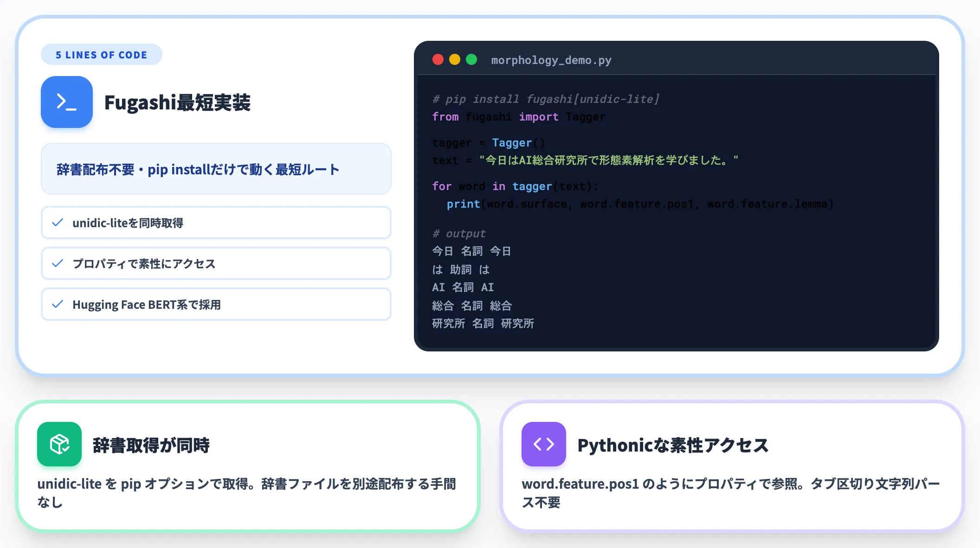Click the は 助詞 は output row
The height and width of the screenshot is (548, 980).
461,270
